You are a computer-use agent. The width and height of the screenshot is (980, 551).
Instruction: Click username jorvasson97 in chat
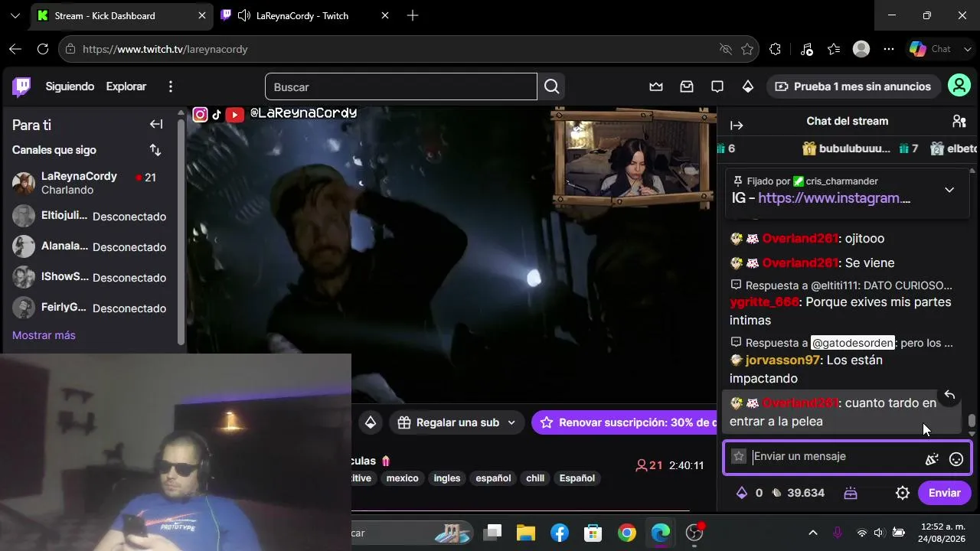[782, 360]
